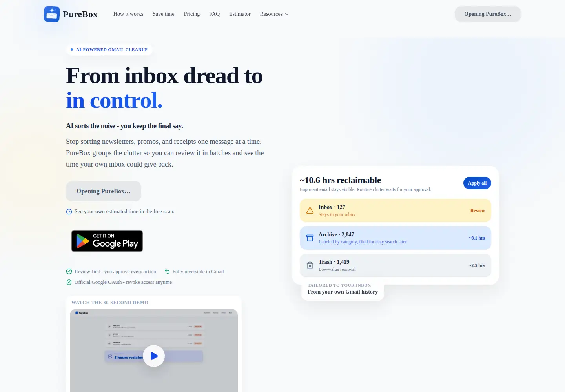
Task: Click the Resources chevron arrow
Action: click(287, 14)
